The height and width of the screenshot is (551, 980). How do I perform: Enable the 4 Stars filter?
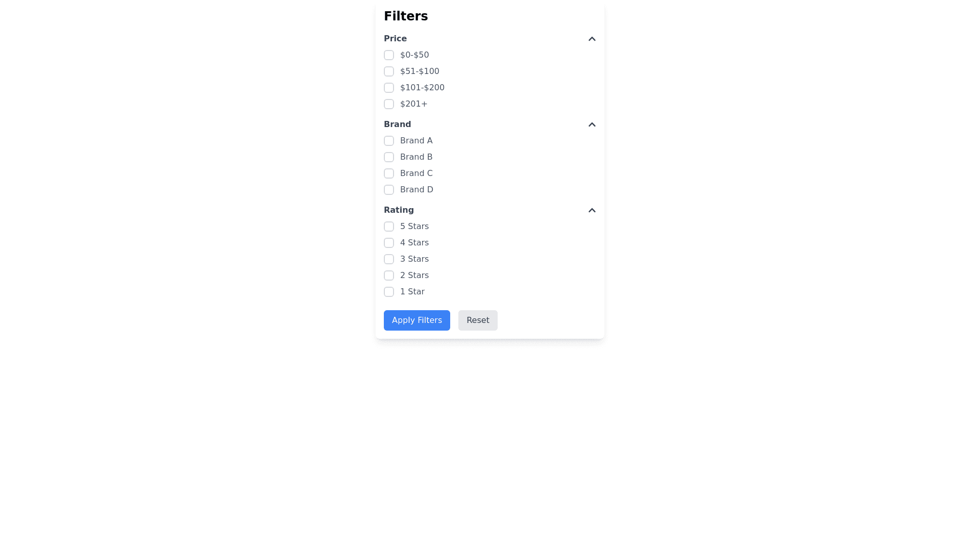(x=389, y=243)
